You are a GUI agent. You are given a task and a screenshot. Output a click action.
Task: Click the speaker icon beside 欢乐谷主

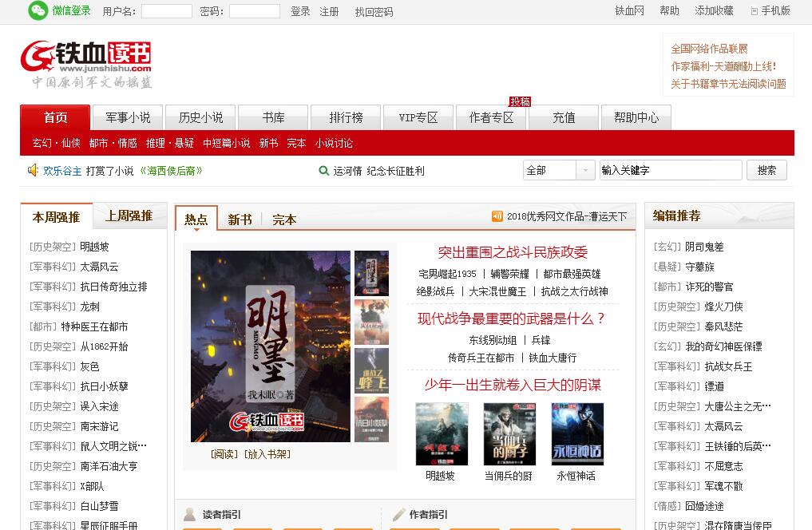(33, 170)
